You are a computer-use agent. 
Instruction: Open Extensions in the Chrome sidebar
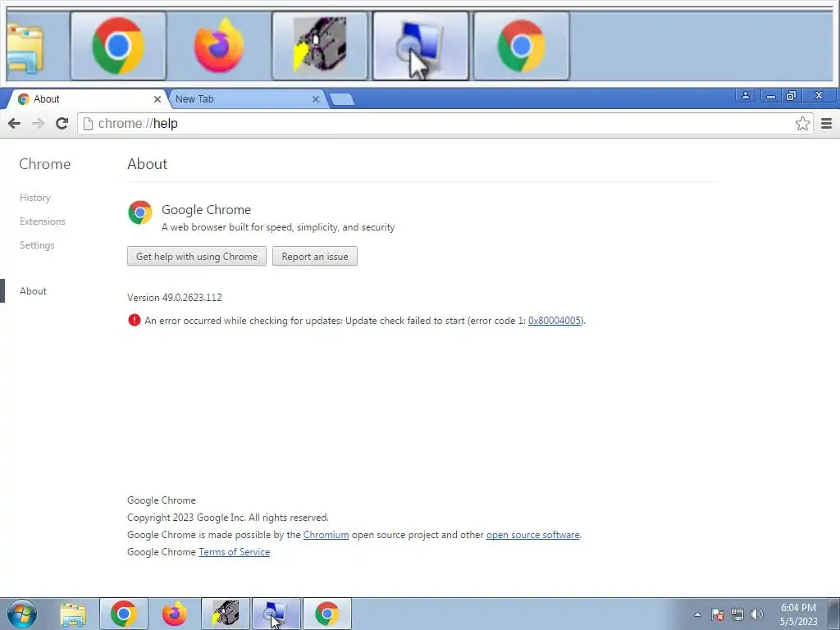(43, 221)
